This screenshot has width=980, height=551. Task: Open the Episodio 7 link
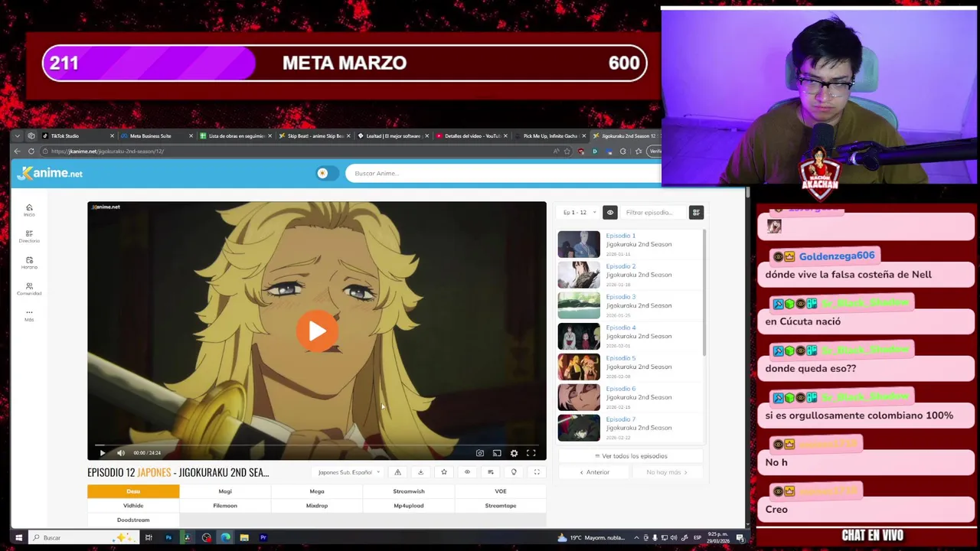pos(621,419)
